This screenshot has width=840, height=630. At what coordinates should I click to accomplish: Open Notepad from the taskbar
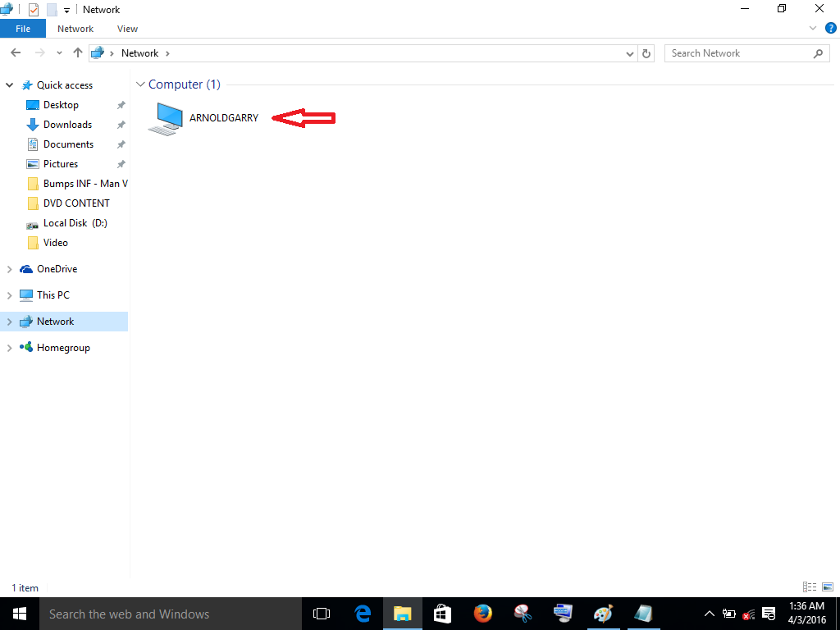pyautogui.click(x=643, y=614)
